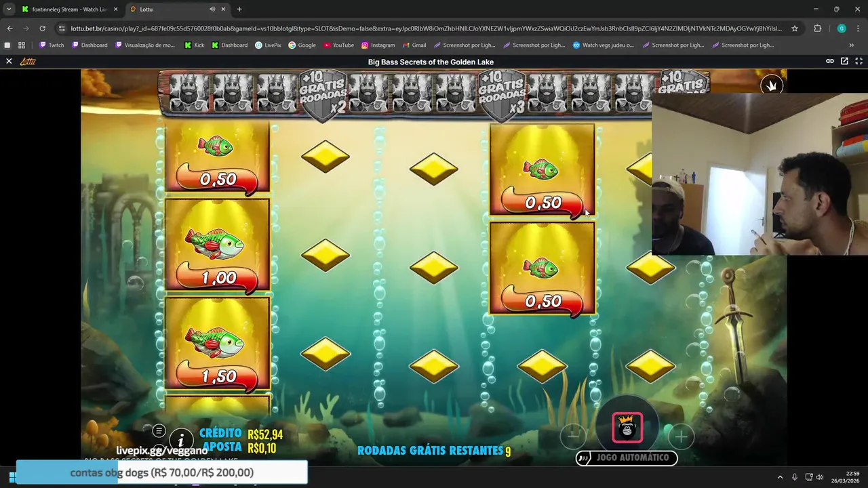Open the Gmail bookmark
The image size is (868, 488).
414,45
